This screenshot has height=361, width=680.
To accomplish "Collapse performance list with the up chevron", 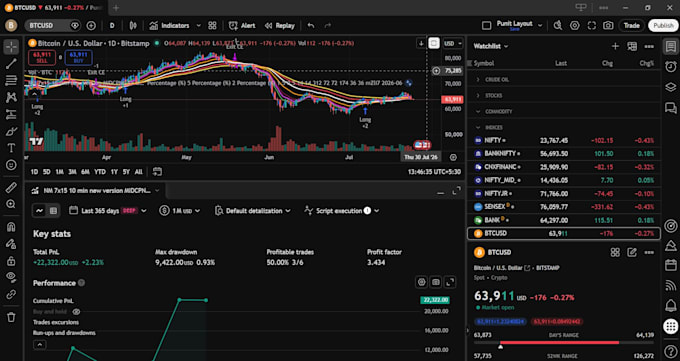I will click(x=39, y=345).
